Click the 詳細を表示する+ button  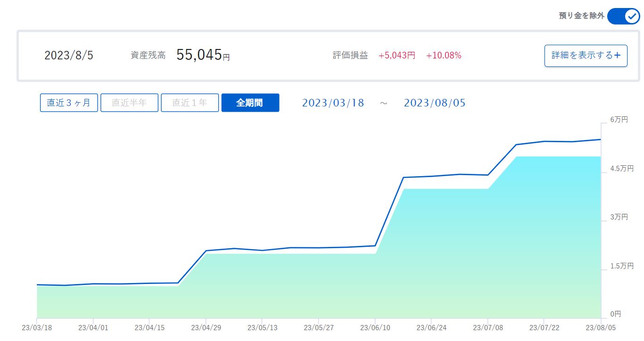(586, 56)
